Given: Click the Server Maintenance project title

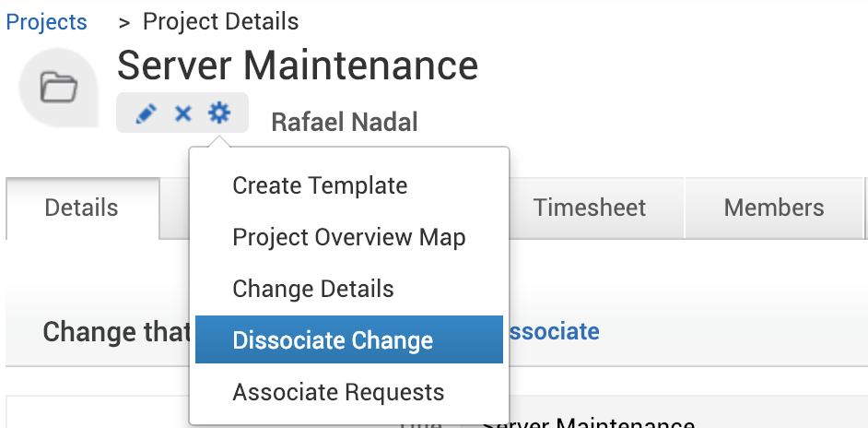Looking at the screenshot, I should (x=298, y=65).
